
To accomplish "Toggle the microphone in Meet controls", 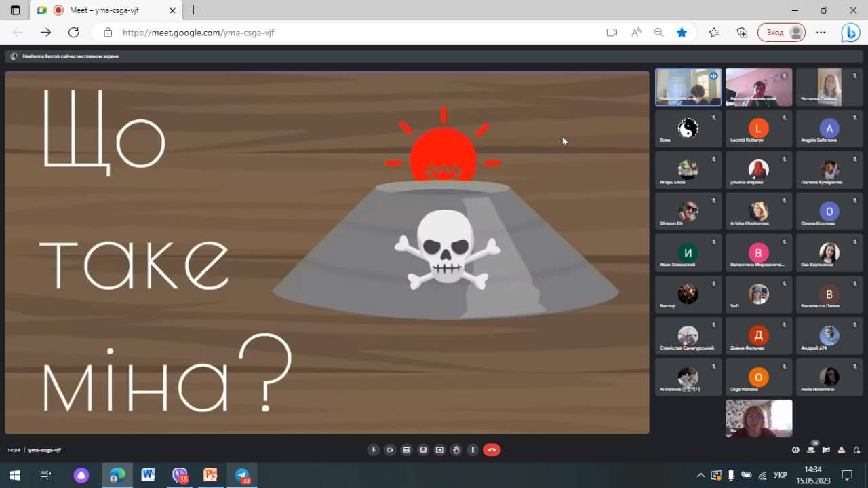I will [373, 450].
